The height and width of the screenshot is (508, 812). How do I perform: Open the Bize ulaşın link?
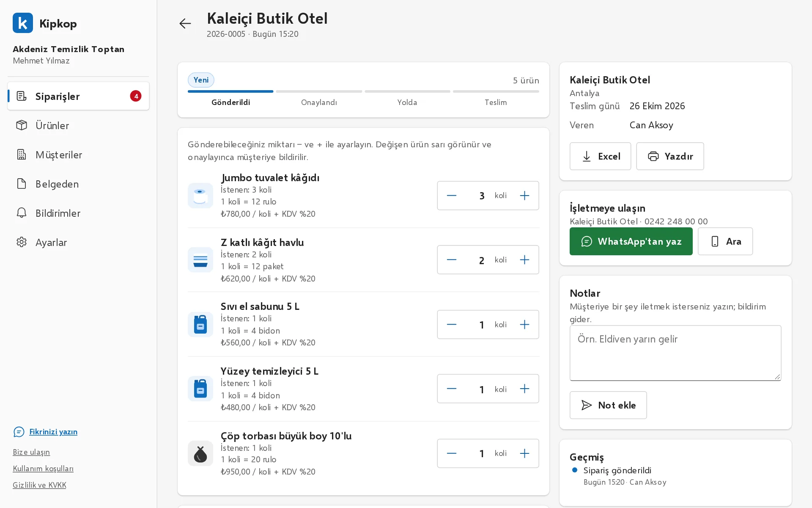pyautogui.click(x=31, y=452)
